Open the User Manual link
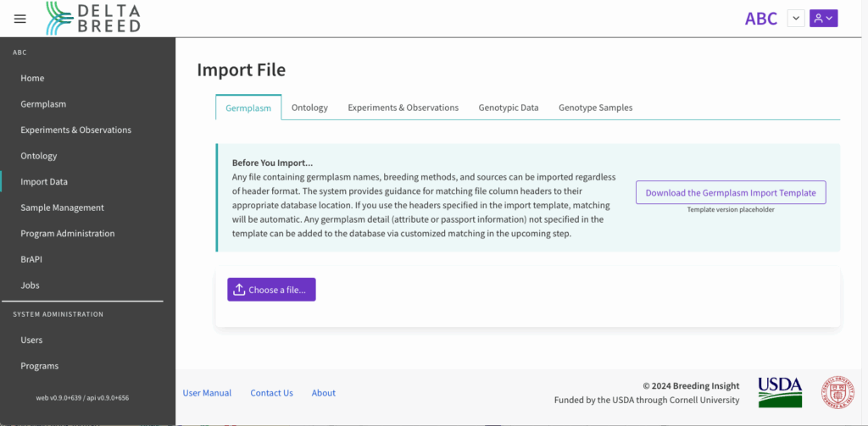The height and width of the screenshot is (426, 868). pos(207,393)
